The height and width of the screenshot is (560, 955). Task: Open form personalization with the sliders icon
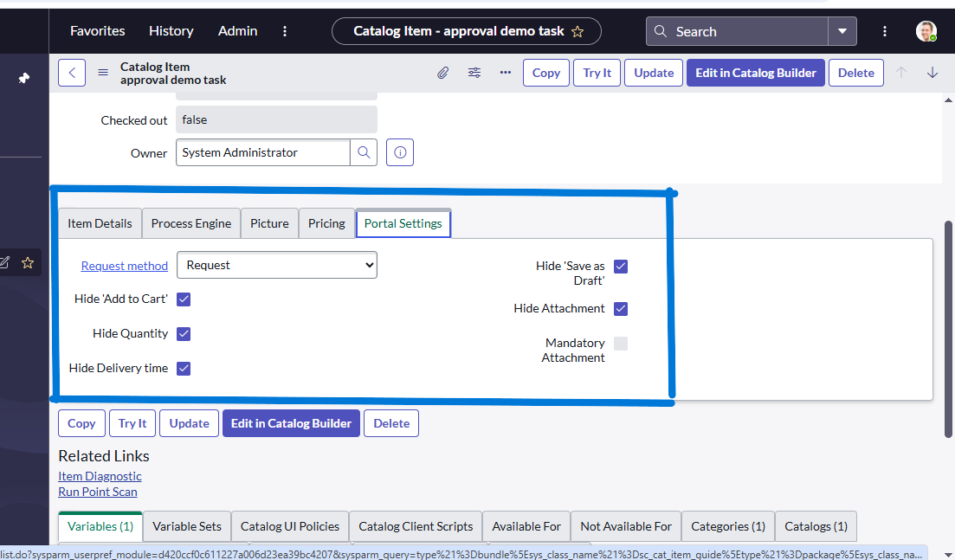point(474,73)
